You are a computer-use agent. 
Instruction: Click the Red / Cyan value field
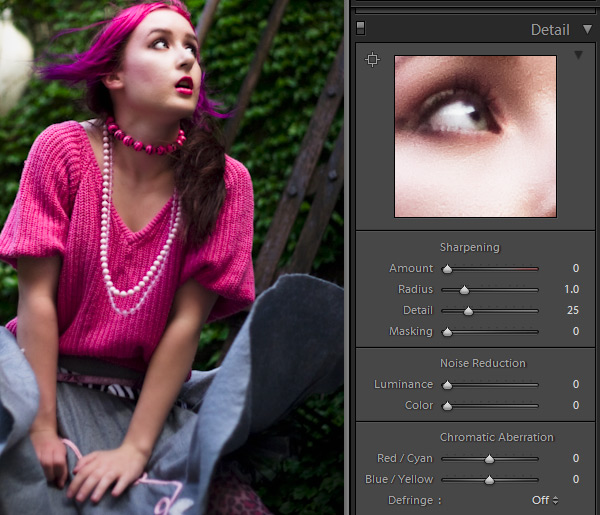coord(576,458)
